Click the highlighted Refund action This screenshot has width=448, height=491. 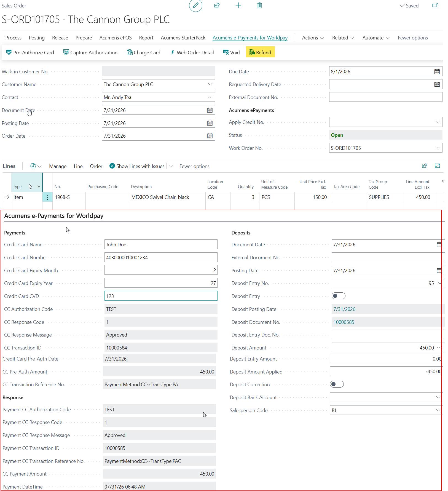pyautogui.click(x=260, y=52)
